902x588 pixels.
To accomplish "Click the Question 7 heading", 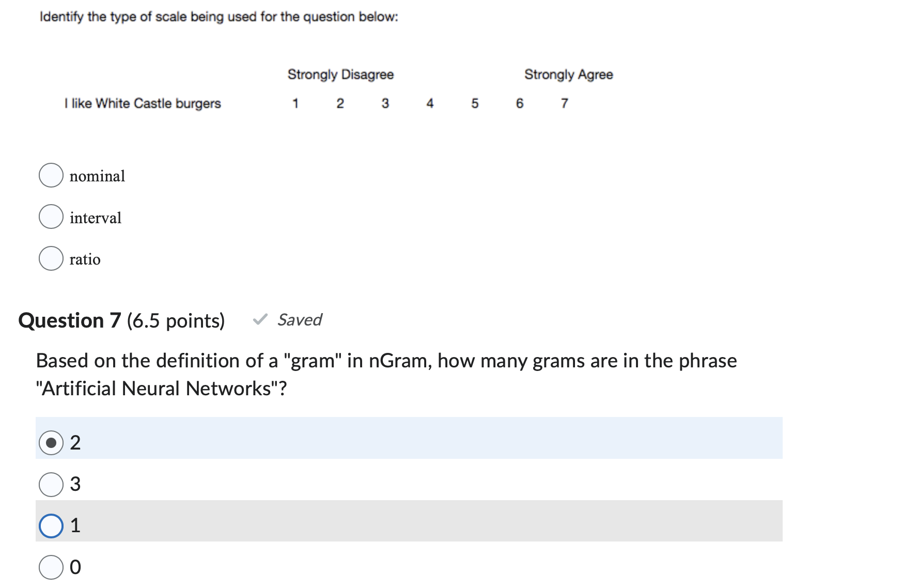I will [70, 320].
